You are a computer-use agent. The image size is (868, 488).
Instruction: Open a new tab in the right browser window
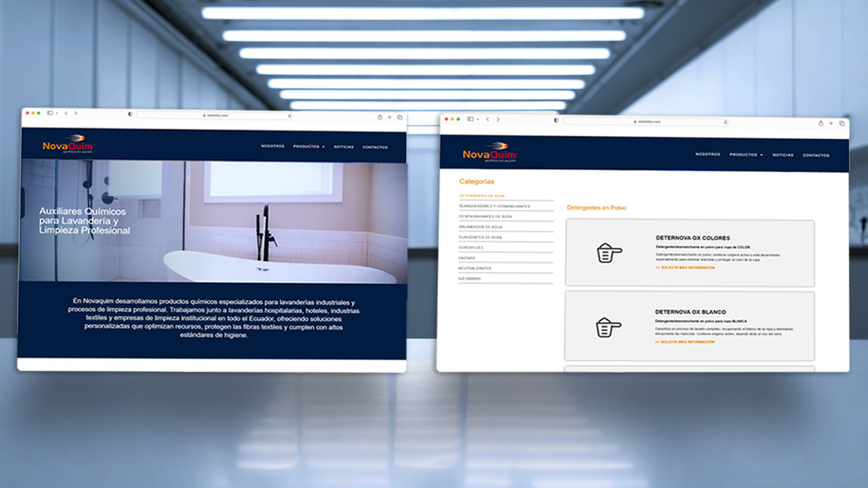831,123
